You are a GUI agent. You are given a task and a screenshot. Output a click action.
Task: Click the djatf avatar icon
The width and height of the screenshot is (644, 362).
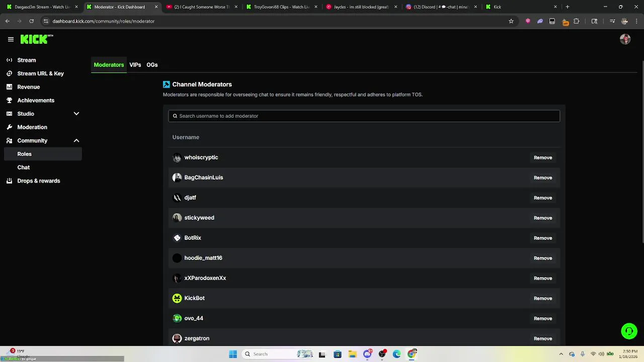177,198
